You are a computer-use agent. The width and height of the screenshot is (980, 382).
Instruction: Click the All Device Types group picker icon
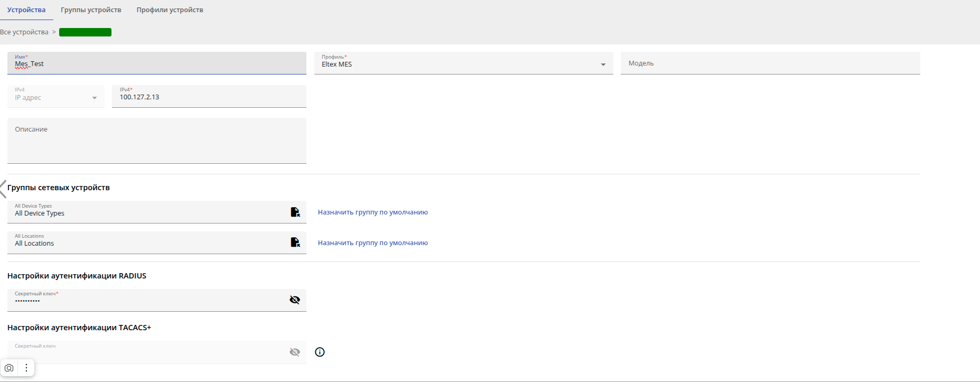pos(295,212)
